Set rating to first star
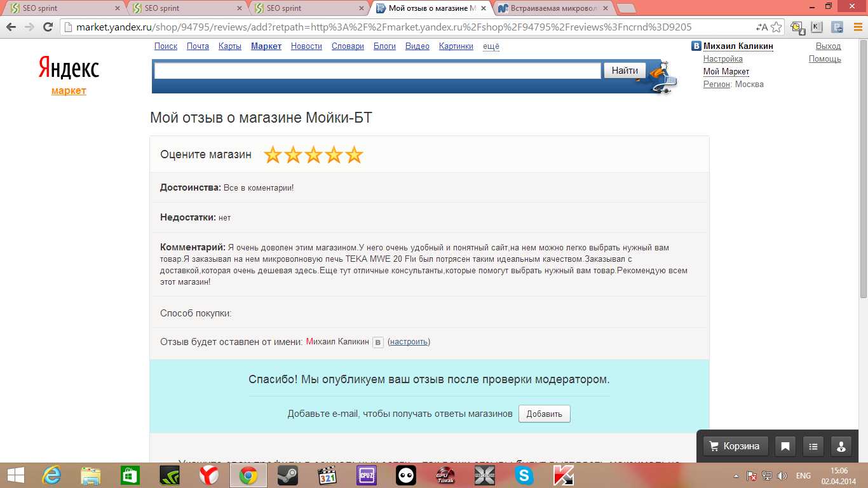Screen dimensions: 868x488 point(273,154)
